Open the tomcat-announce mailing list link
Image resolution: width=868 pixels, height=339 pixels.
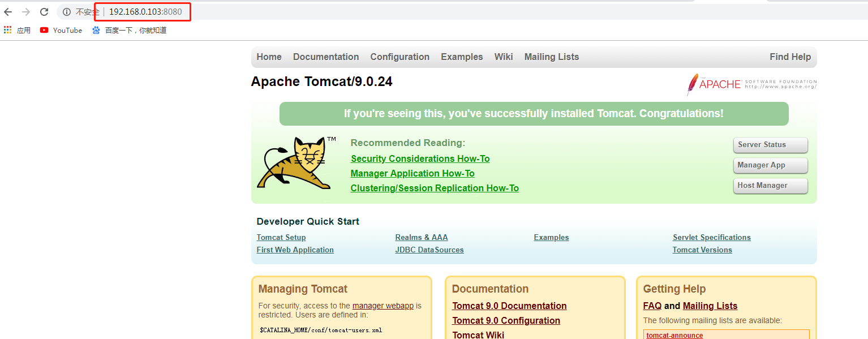click(x=674, y=335)
